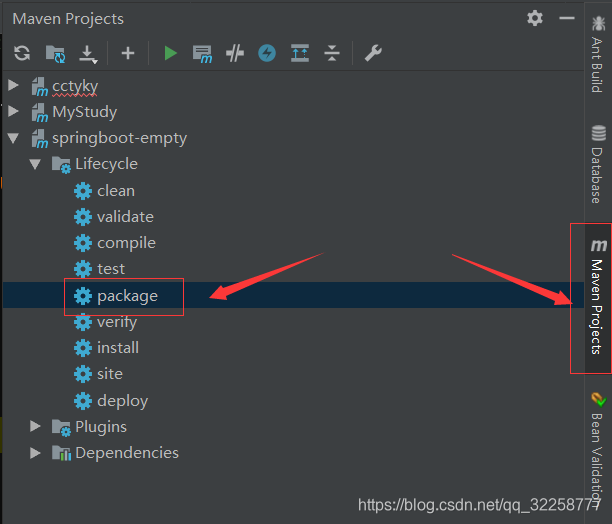Add Maven project plus icon
Viewport: 612px width, 524px height.
[x=128, y=53]
